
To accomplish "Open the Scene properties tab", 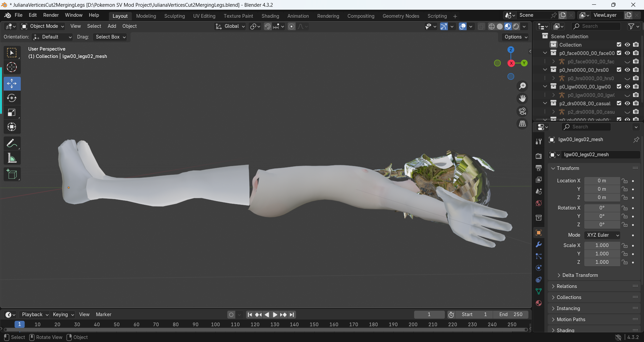I will tap(539, 191).
